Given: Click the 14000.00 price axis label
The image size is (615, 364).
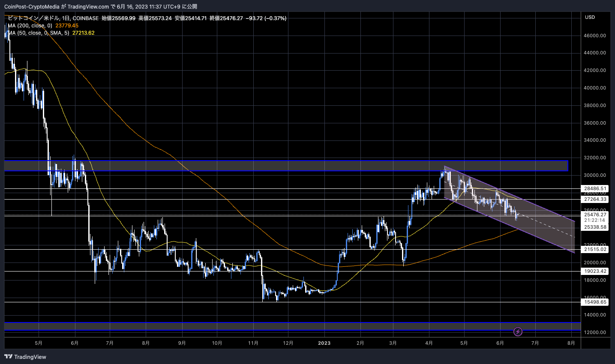Looking at the screenshot, I should pyautogui.click(x=595, y=315).
